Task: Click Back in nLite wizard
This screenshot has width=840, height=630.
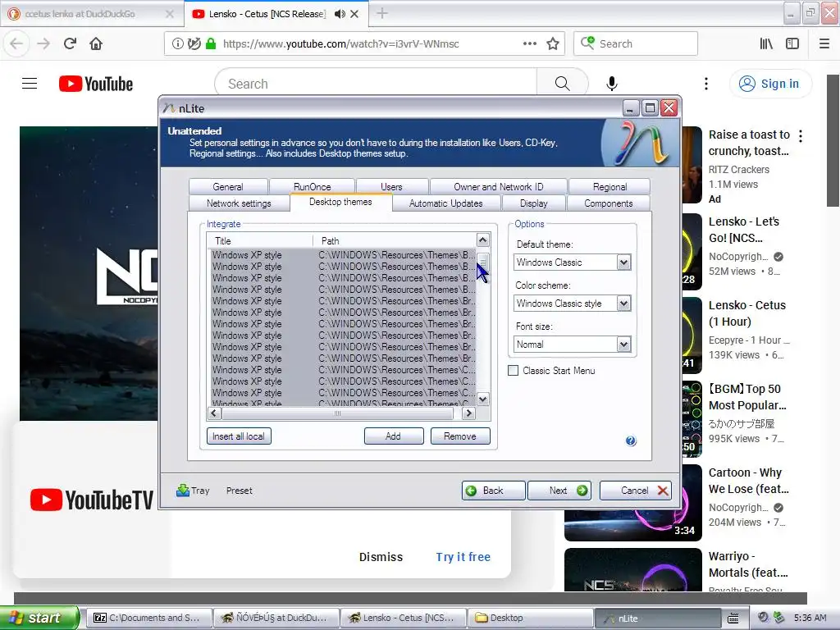Action: 493,491
